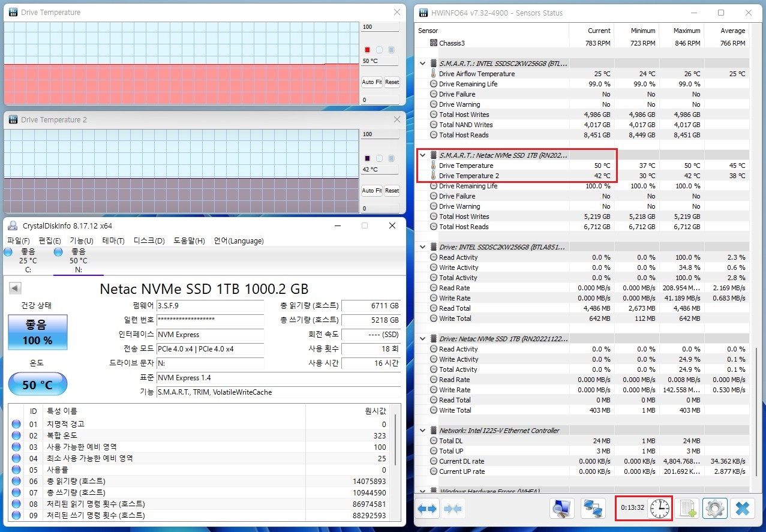Click the status orb of attribute 01 치명적 경고
Image resolution: width=766 pixels, height=532 pixels.
(x=16, y=424)
